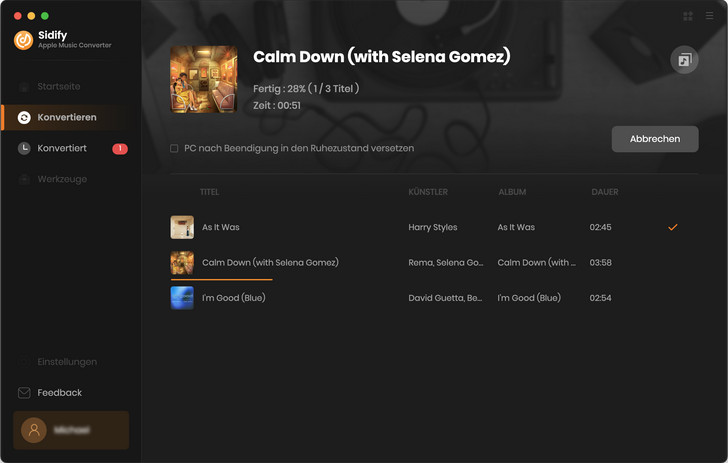Screen dimensions: 728x463
Task: Enable sleep PC after completion checkbox
Action: (174, 149)
